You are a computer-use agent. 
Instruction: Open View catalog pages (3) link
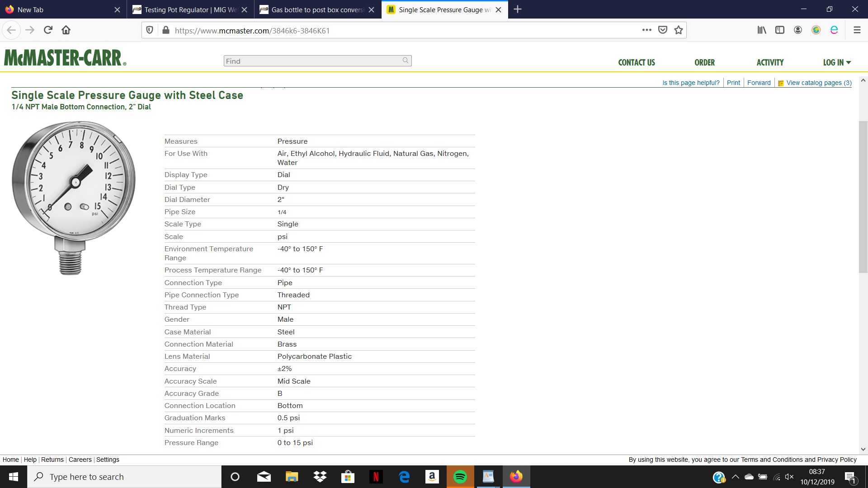point(819,83)
